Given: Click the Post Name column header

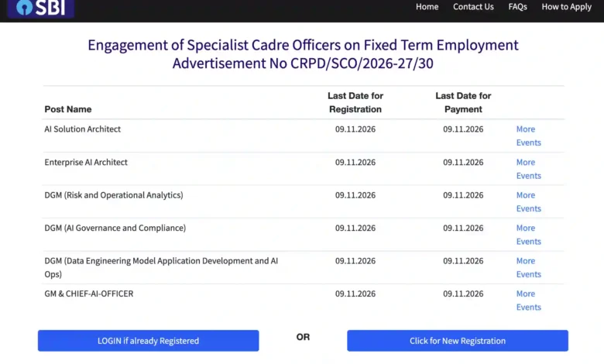Looking at the screenshot, I should pyautogui.click(x=68, y=109).
